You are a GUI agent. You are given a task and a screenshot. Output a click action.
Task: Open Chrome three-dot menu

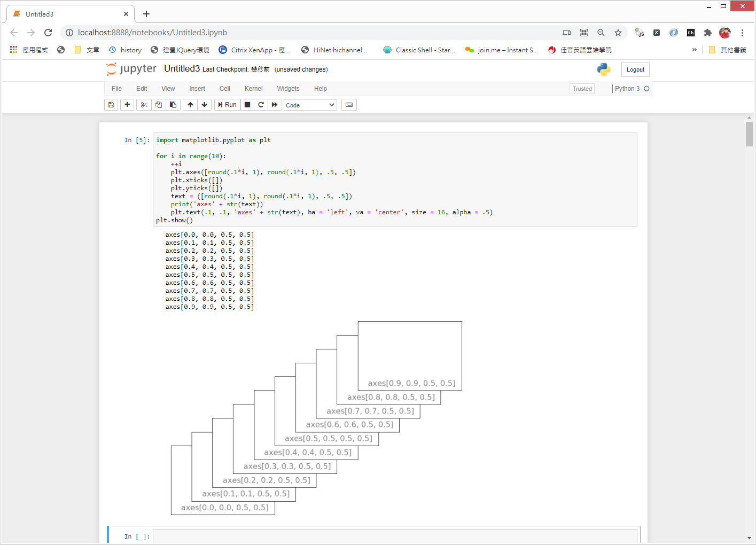742,33
